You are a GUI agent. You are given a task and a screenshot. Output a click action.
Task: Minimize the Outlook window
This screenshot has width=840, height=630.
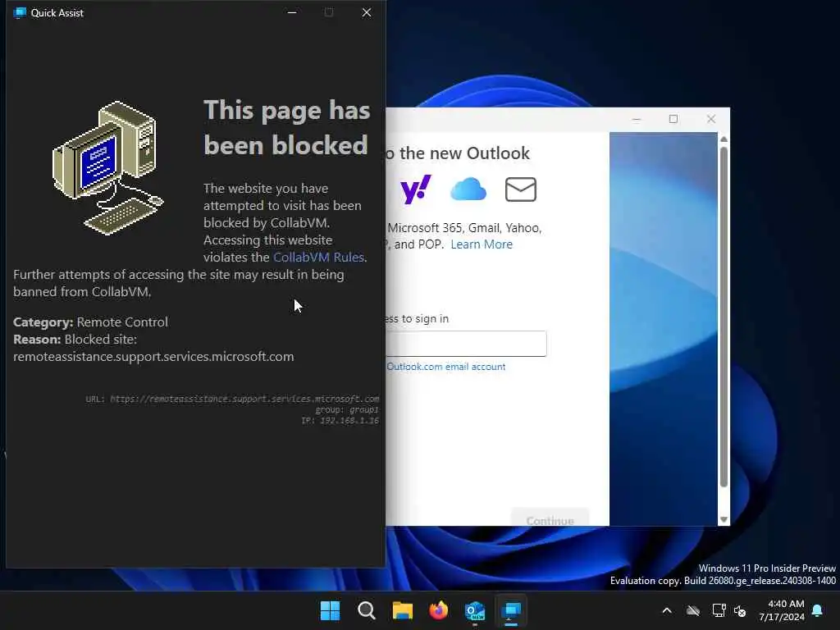pyautogui.click(x=637, y=119)
